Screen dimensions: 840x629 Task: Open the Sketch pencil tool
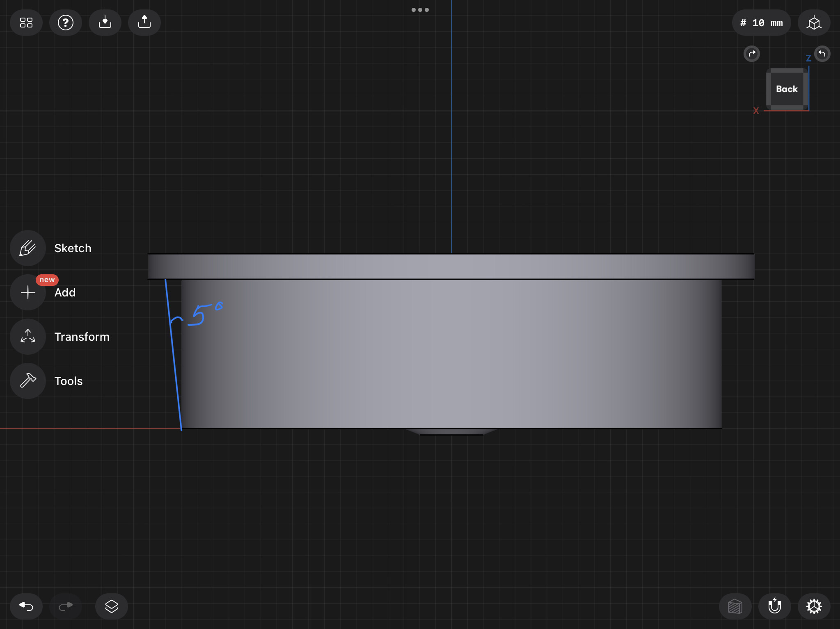pyautogui.click(x=27, y=248)
